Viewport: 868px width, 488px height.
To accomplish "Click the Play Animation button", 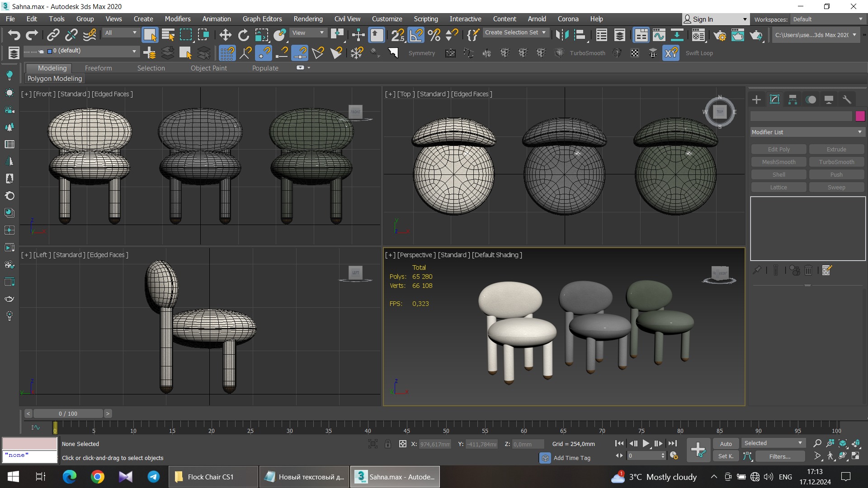I will (x=646, y=443).
